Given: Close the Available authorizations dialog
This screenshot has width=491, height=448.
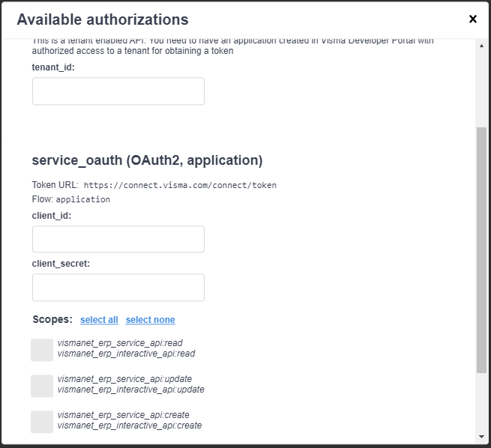Looking at the screenshot, I should pyautogui.click(x=472, y=19).
